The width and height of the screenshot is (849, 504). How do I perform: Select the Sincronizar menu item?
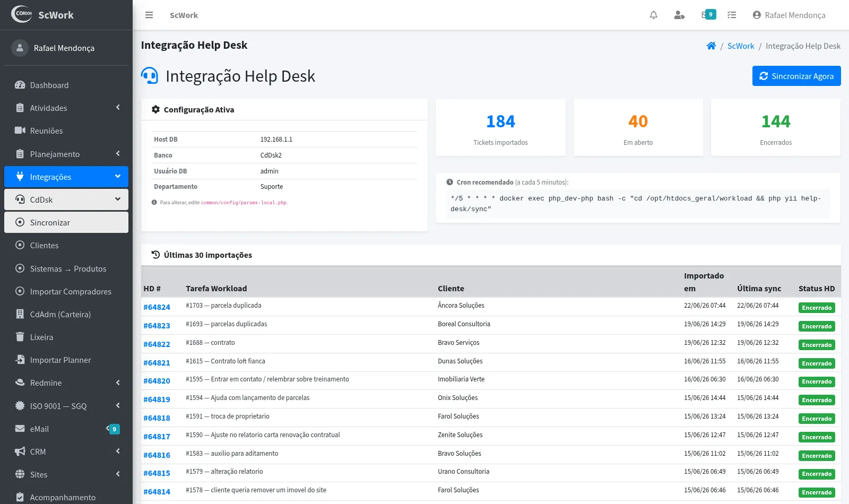[66, 222]
